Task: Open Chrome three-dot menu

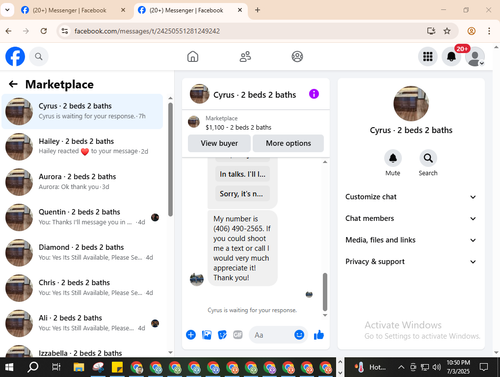Action: [x=489, y=31]
